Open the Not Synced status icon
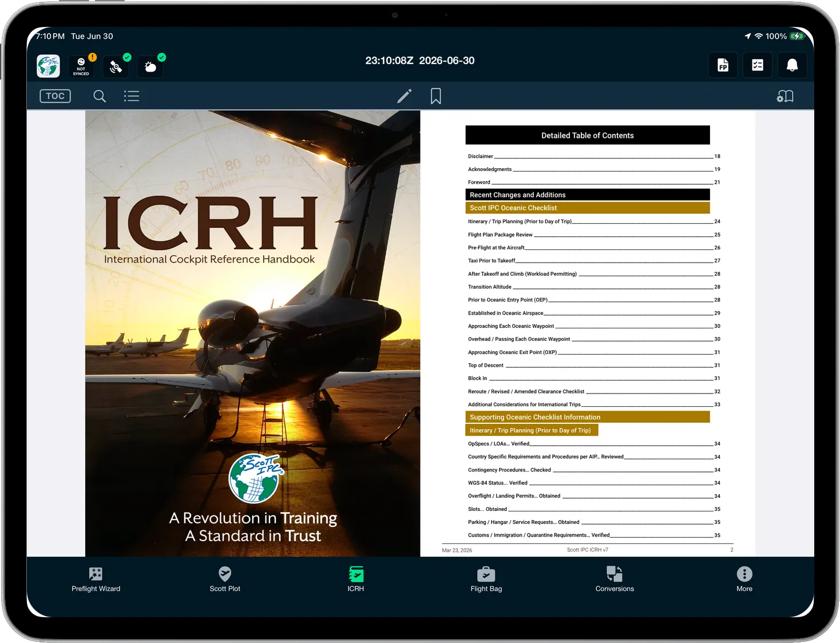This screenshot has width=840, height=643. pyautogui.click(x=81, y=66)
